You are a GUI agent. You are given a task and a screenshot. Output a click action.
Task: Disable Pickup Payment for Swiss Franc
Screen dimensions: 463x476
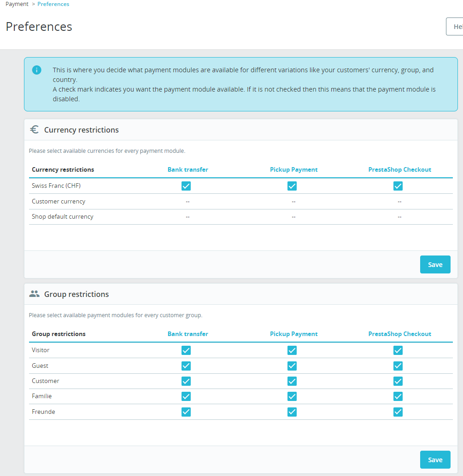292,186
